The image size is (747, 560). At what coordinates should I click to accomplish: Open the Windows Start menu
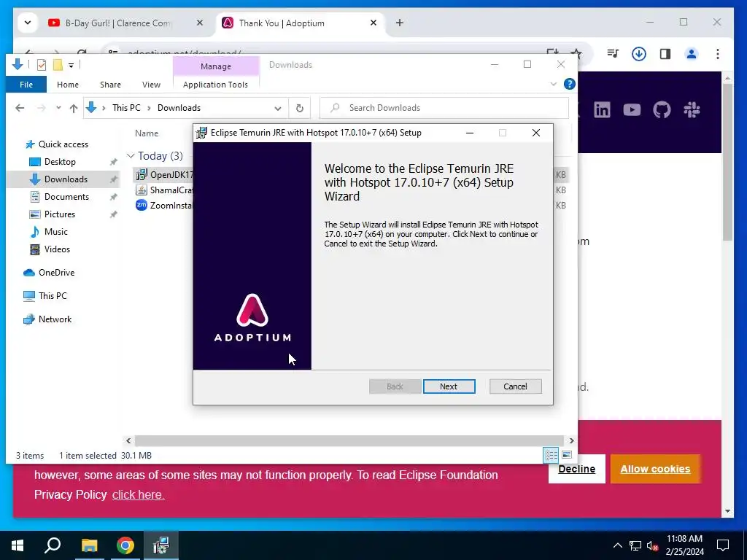click(18, 545)
